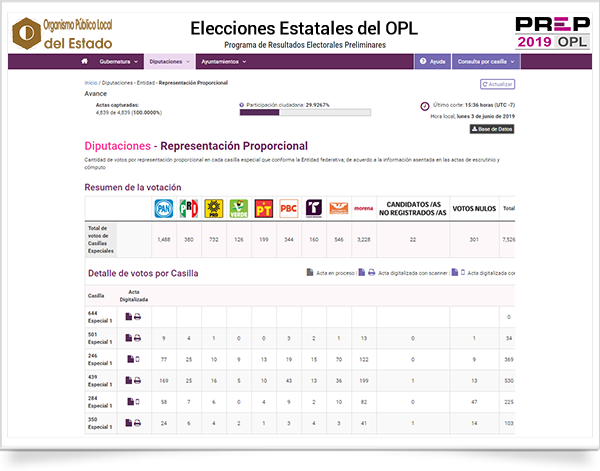Select the 501 Especial 1 row label

(x=100, y=338)
